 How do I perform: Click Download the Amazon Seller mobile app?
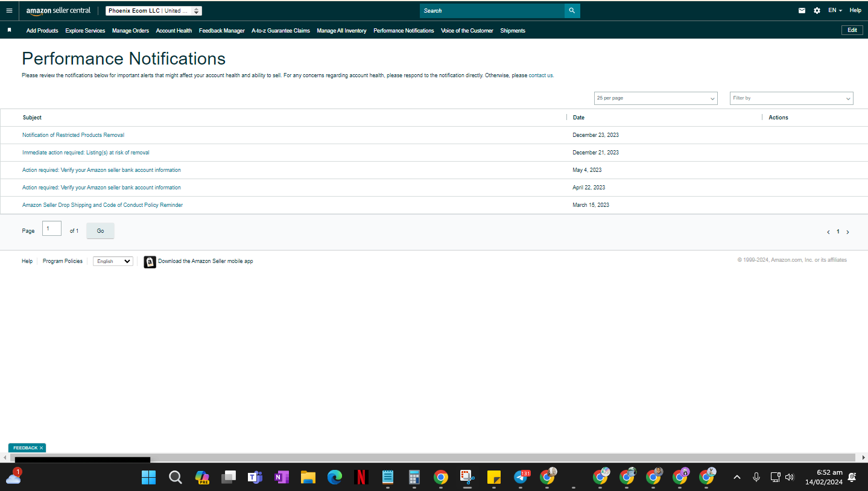206,262
